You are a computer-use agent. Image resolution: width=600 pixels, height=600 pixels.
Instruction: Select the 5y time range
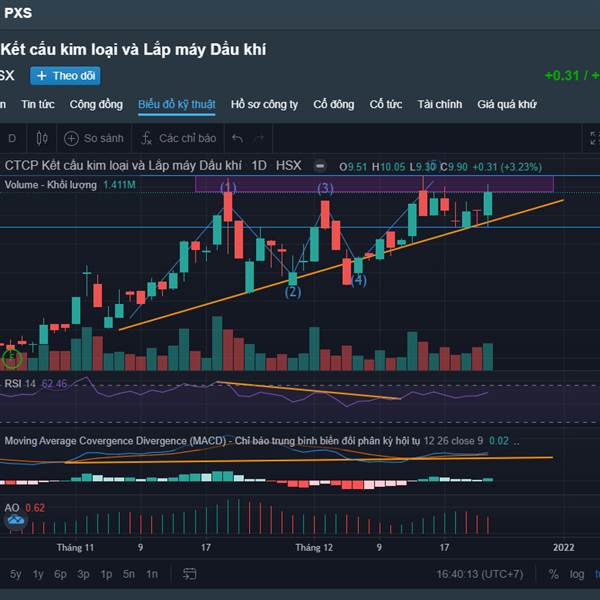pyautogui.click(x=15, y=574)
